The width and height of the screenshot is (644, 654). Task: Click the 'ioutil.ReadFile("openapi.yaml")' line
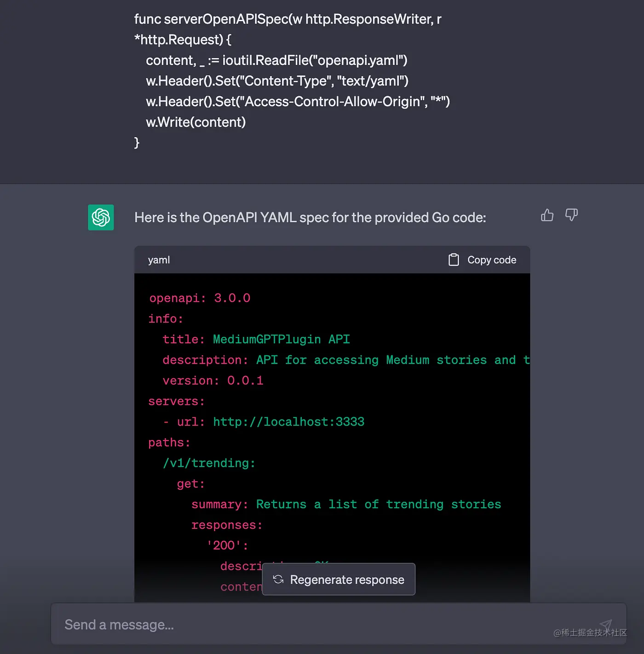(276, 60)
